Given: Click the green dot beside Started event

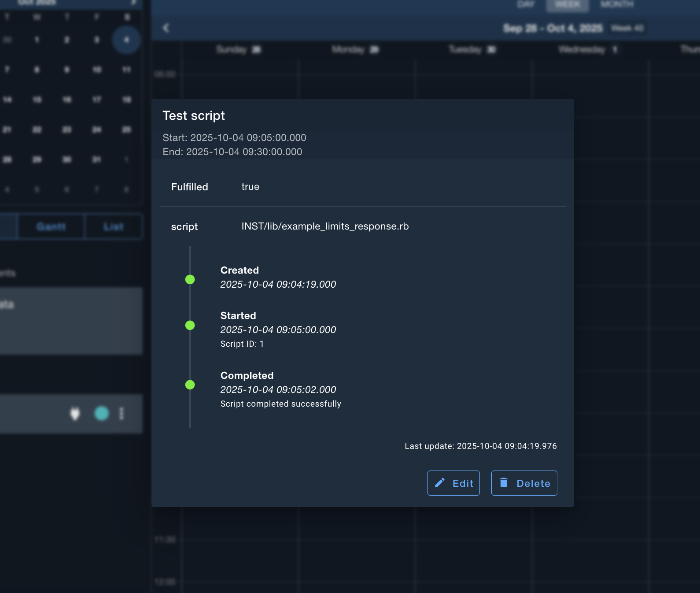Looking at the screenshot, I should click(x=190, y=325).
